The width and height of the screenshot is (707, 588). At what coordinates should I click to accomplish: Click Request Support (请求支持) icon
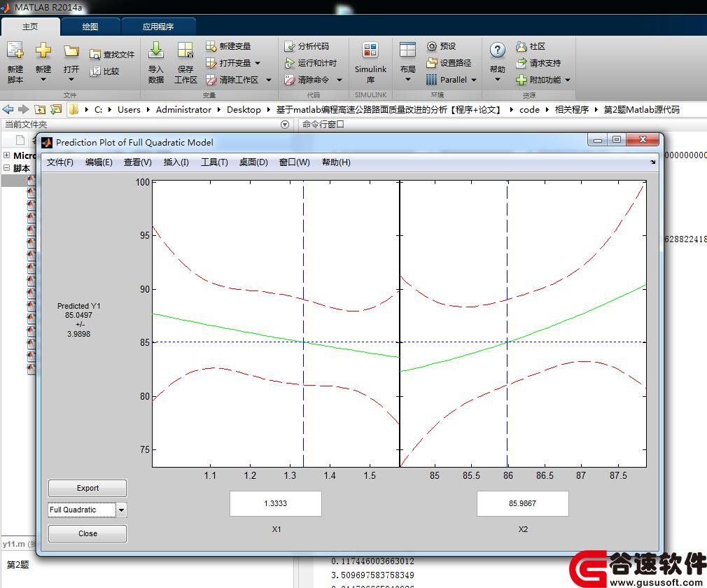click(521, 63)
